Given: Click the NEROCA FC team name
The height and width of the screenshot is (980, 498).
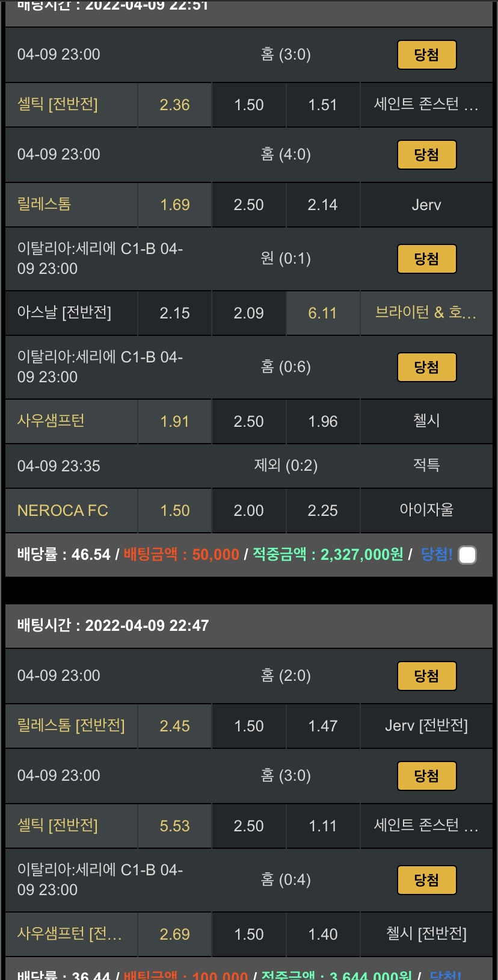Looking at the screenshot, I should click(x=63, y=510).
